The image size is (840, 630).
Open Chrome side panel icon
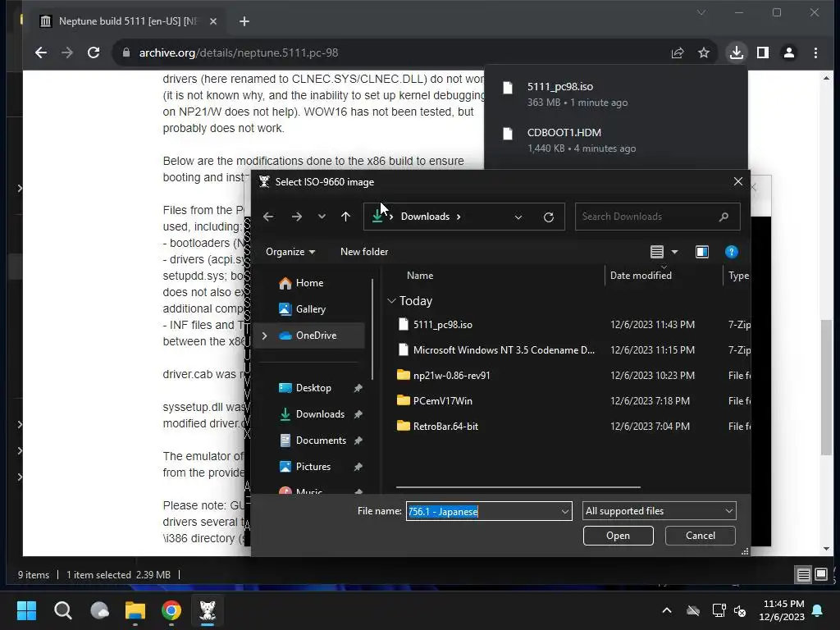[x=762, y=52]
